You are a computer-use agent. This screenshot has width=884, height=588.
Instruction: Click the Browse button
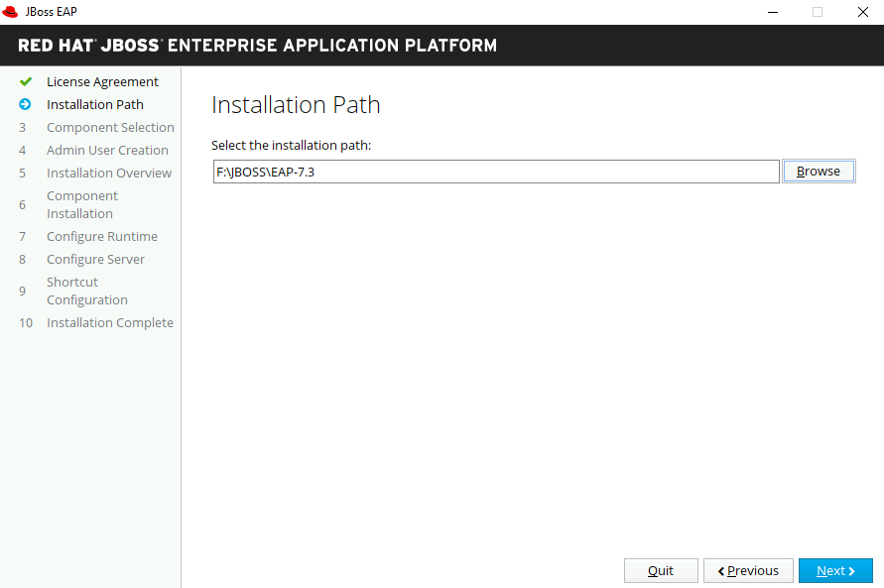tap(819, 172)
